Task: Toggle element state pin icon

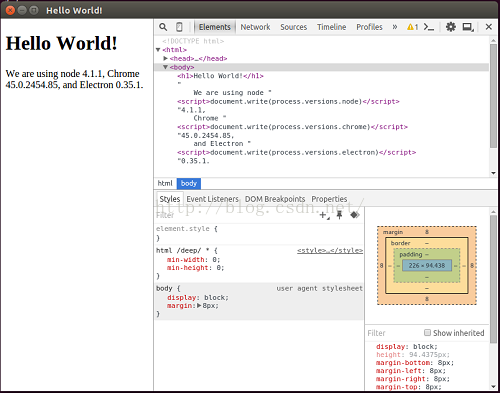Action: tap(339, 215)
